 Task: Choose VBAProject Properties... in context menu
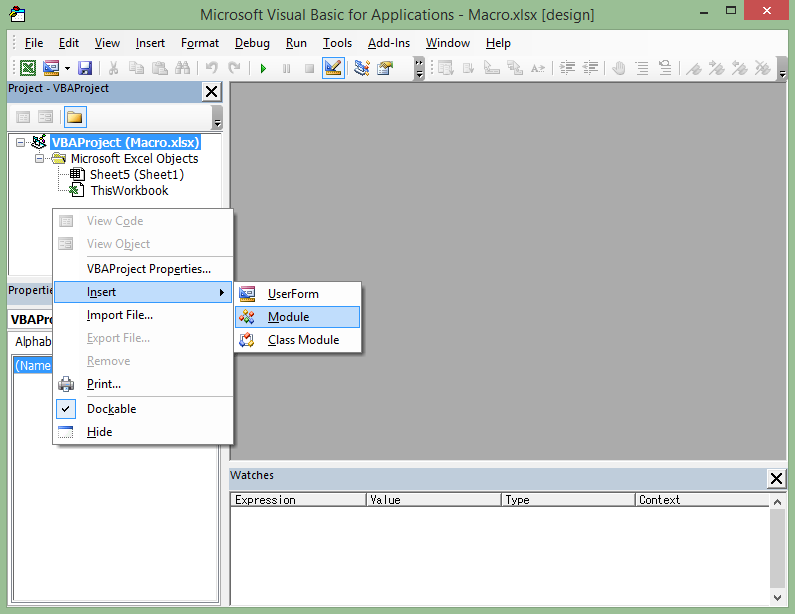(143, 269)
